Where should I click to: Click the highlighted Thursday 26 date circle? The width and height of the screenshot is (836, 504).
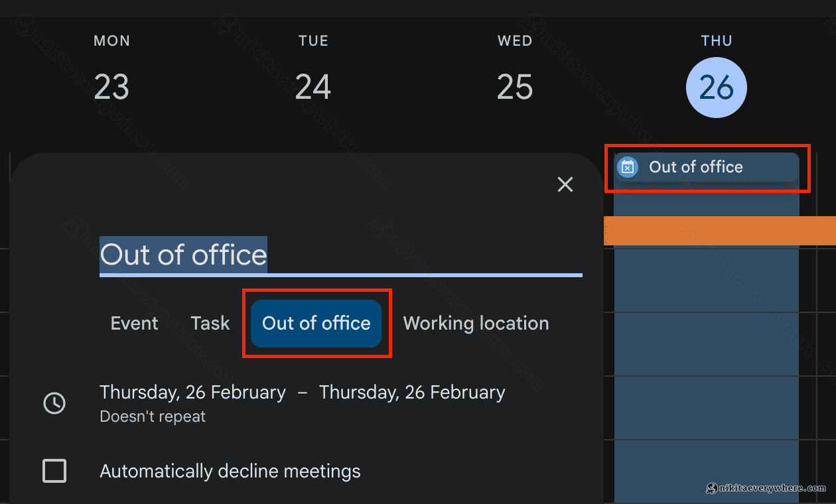[x=717, y=88]
